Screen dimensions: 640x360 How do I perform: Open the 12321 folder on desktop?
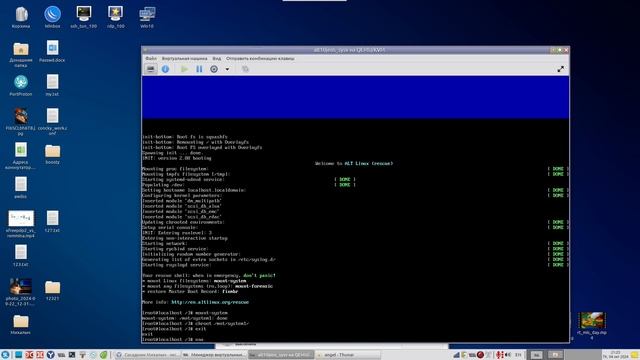[52, 290]
